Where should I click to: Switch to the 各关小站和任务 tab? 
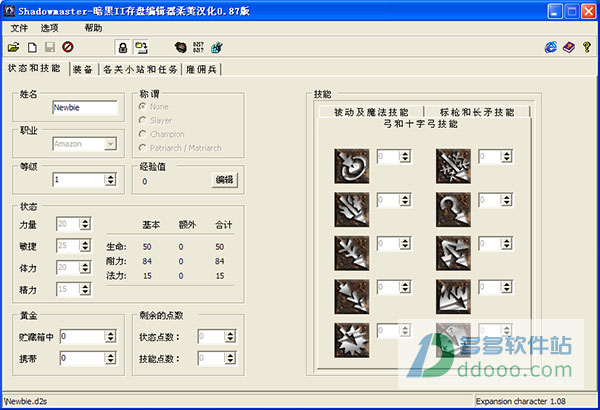coord(140,69)
